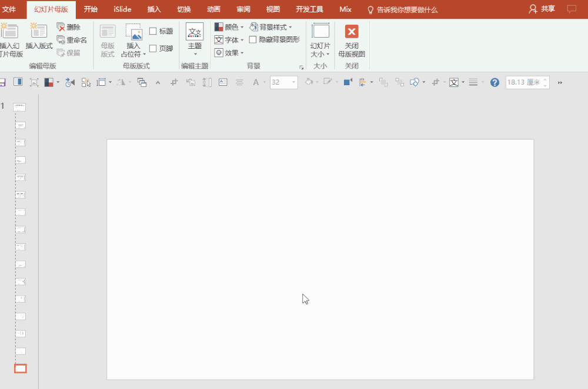This screenshot has width=588, height=389.
Task: Check Hide Background Graphics (隐藏背景图形)
Action: (x=253, y=40)
